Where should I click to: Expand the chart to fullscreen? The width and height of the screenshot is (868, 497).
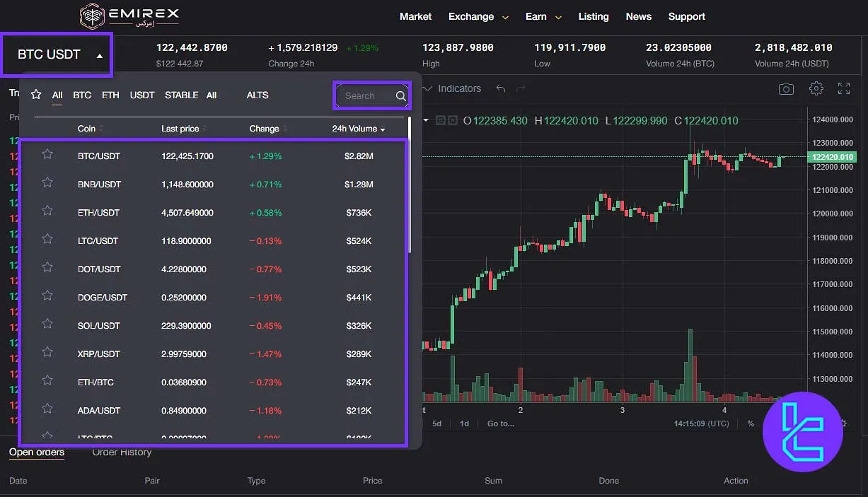[843, 89]
